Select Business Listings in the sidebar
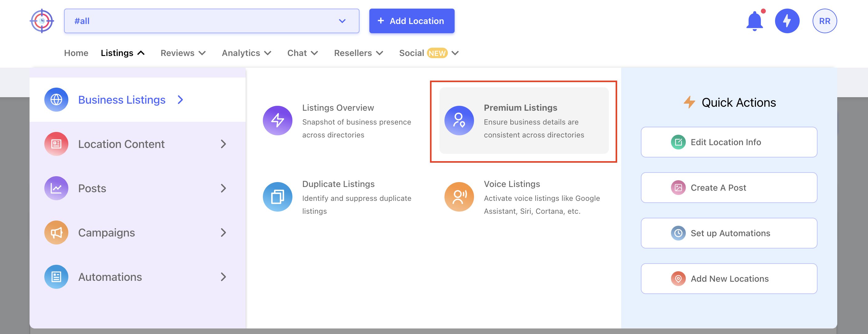 [x=138, y=100]
